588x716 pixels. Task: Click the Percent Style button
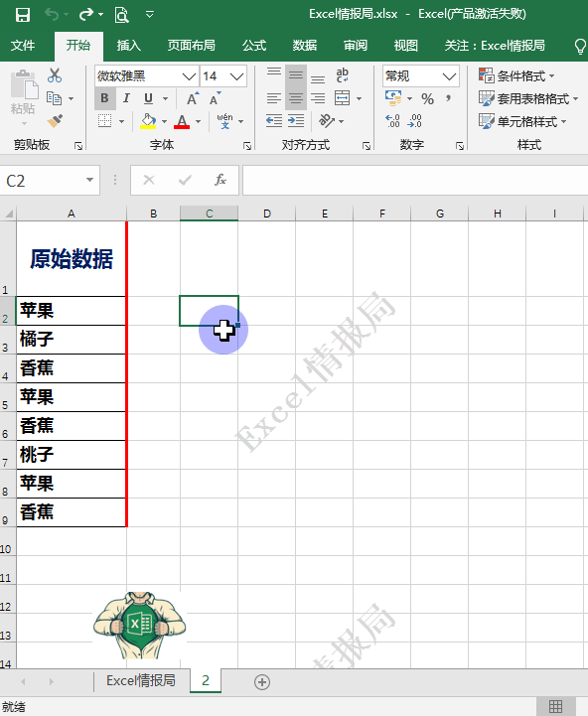(428, 98)
